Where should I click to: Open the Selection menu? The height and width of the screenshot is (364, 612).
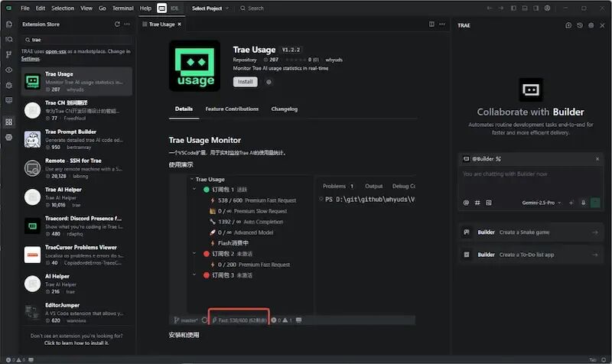tap(63, 8)
